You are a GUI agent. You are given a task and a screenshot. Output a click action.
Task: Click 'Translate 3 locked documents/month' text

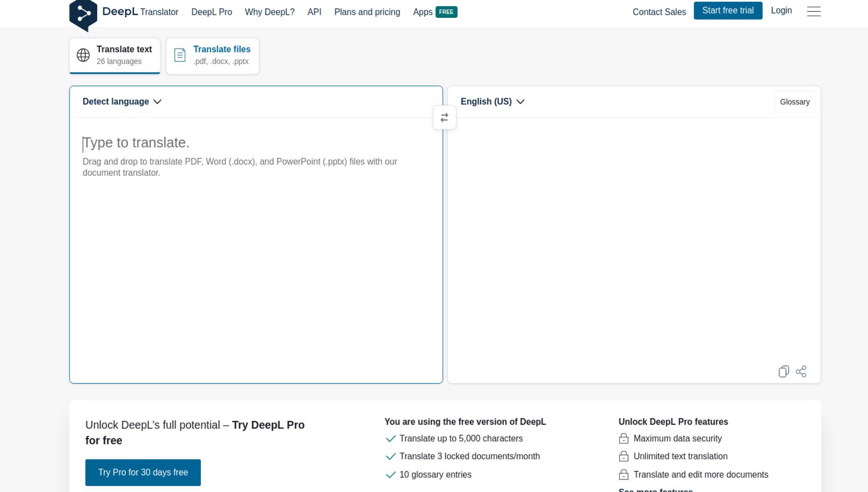pyautogui.click(x=470, y=456)
